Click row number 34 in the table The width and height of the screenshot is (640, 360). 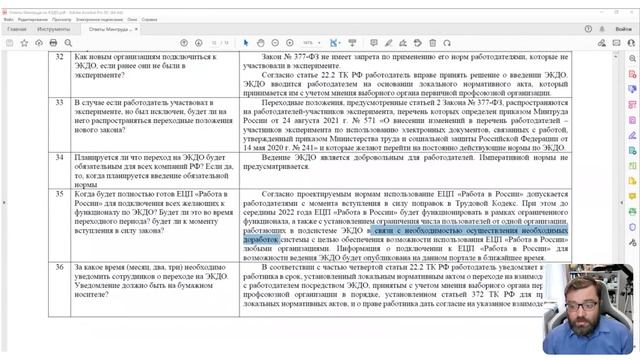pyautogui.click(x=60, y=157)
